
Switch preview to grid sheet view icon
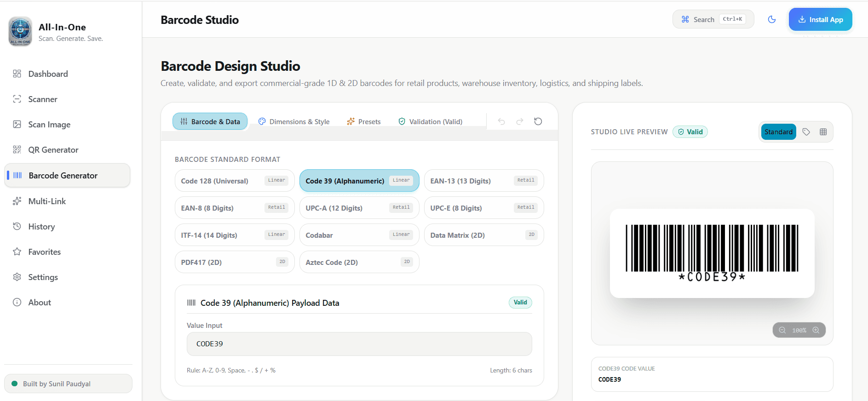[x=823, y=132]
